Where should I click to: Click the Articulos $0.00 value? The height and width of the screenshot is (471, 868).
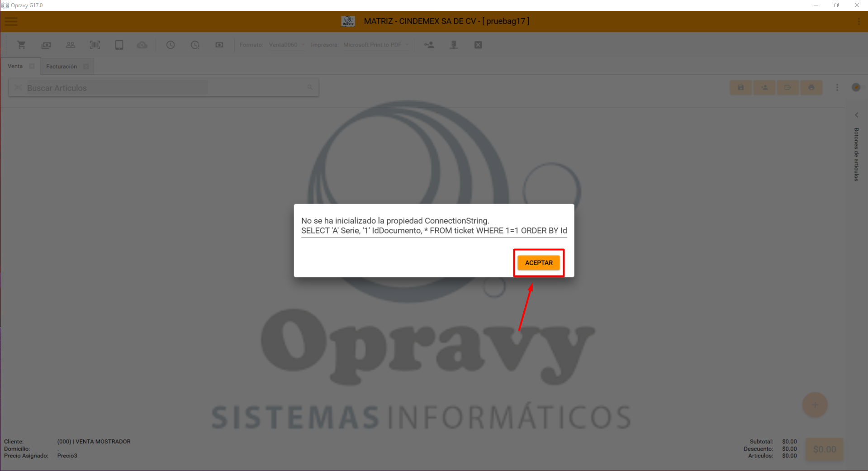789,456
